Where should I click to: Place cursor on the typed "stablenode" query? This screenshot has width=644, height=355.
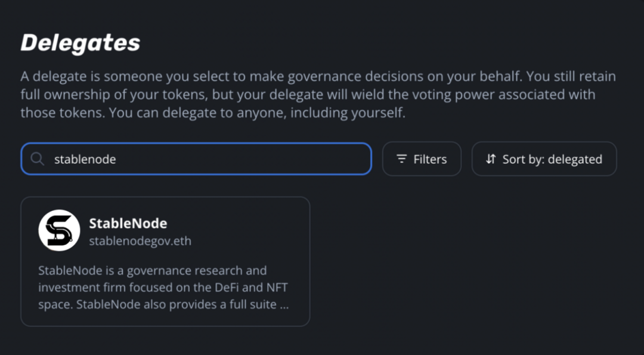(85, 159)
